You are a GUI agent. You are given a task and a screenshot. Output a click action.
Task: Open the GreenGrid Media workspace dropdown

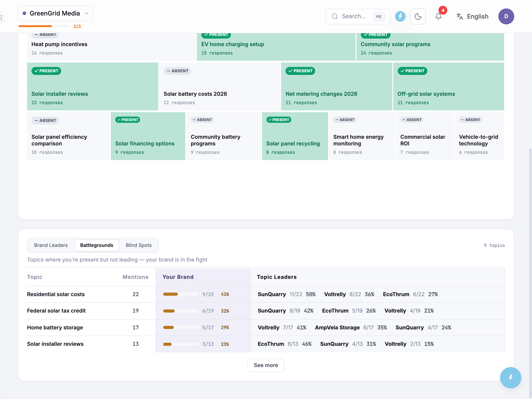pos(55,14)
